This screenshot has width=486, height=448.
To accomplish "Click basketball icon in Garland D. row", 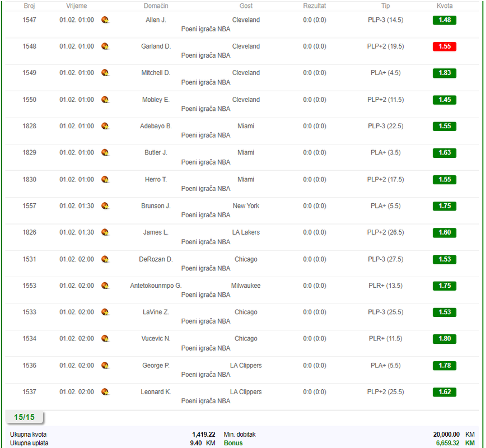I will pyautogui.click(x=105, y=46).
